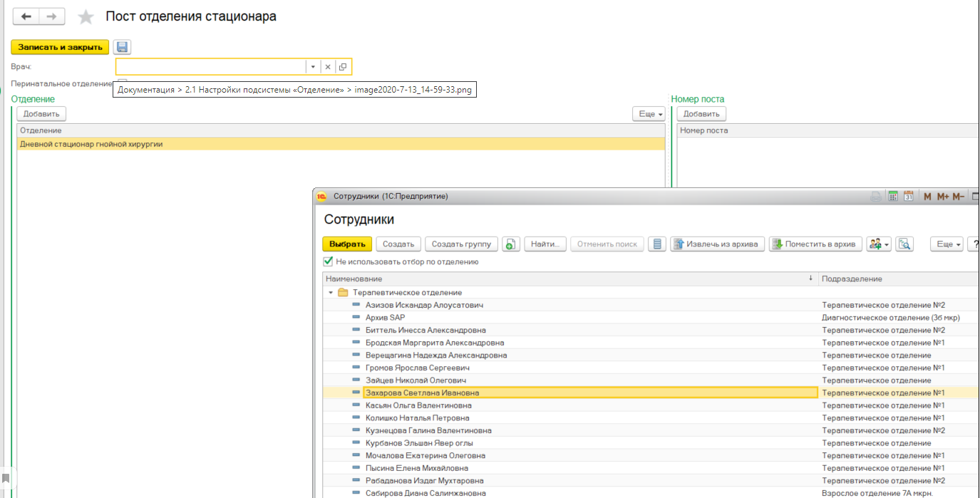Click the copy-employee icon with green plus
Image resolution: width=980 pixels, height=498 pixels.
(510, 244)
